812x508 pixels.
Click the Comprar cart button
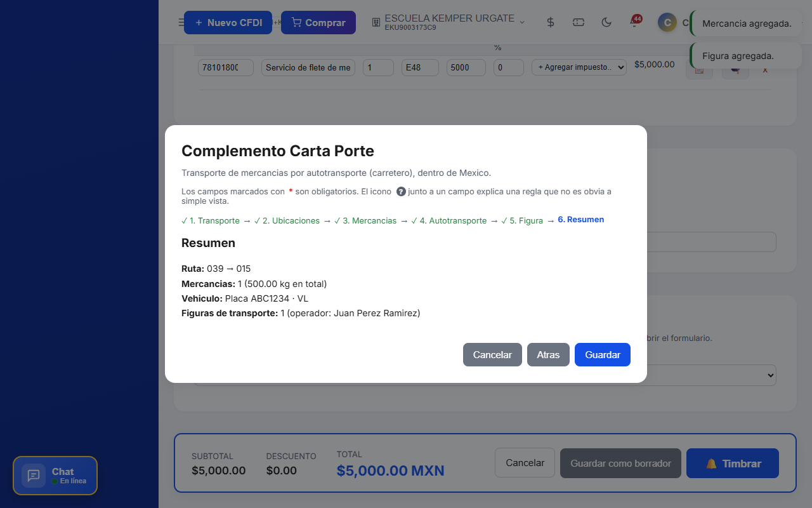pyautogui.click(x=318, y=23)
